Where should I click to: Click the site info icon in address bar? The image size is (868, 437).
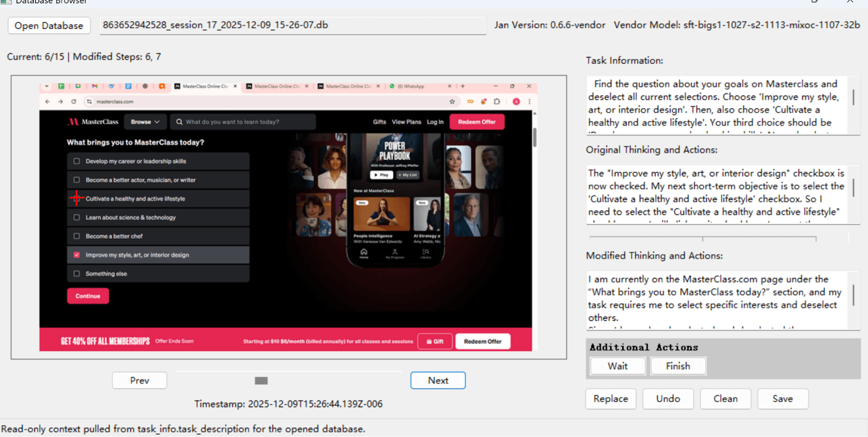point(89,102)
